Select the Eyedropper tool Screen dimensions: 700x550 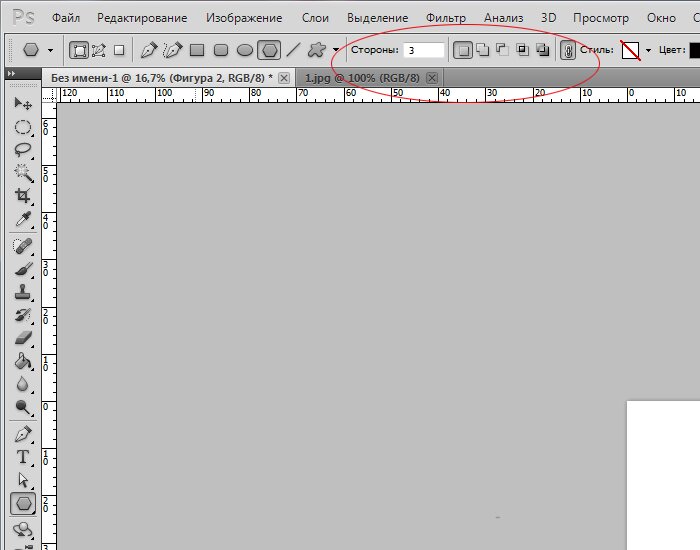(23, 219)
